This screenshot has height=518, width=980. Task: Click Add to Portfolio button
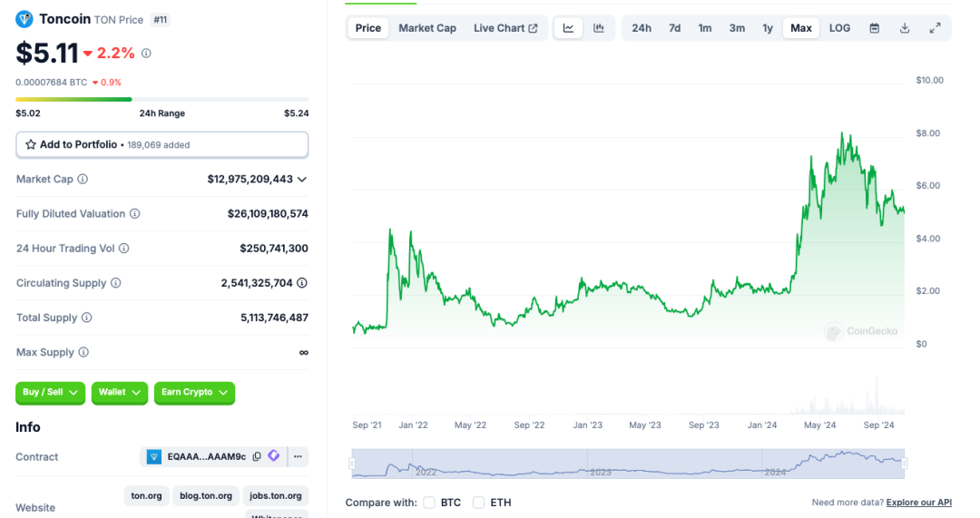[162, 145]
